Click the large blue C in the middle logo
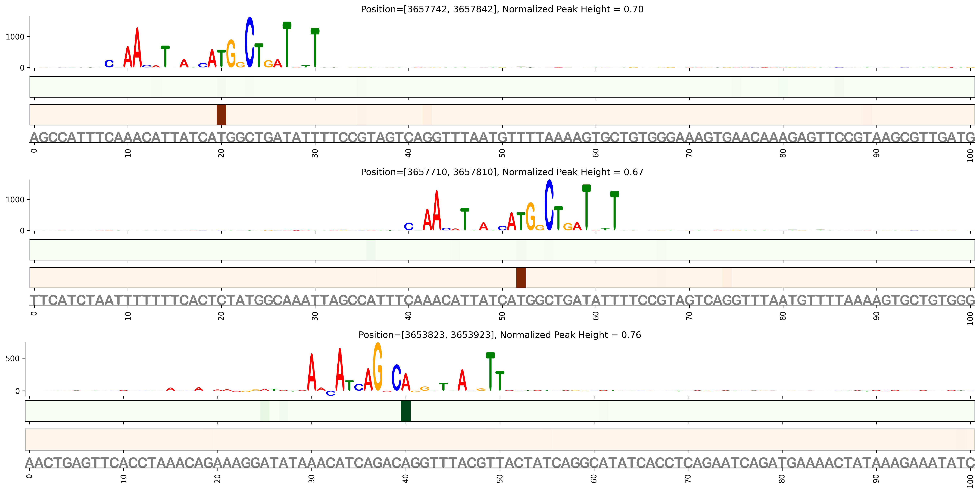 pos(549,205)
